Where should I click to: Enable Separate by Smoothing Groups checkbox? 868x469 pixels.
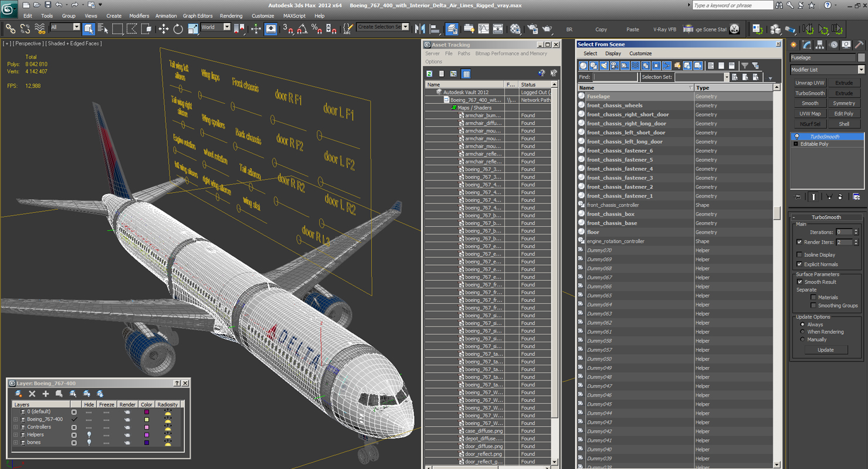coord(813,305)
